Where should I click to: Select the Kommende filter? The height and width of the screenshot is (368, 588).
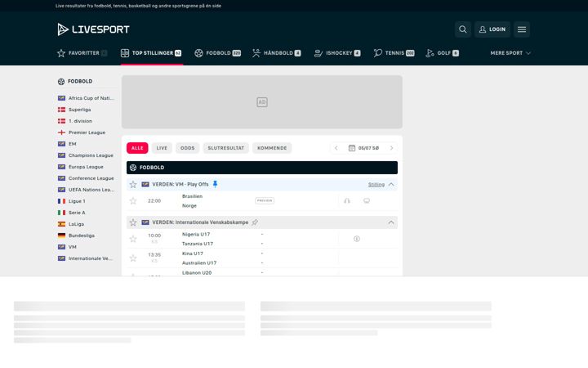pos(272,148)
